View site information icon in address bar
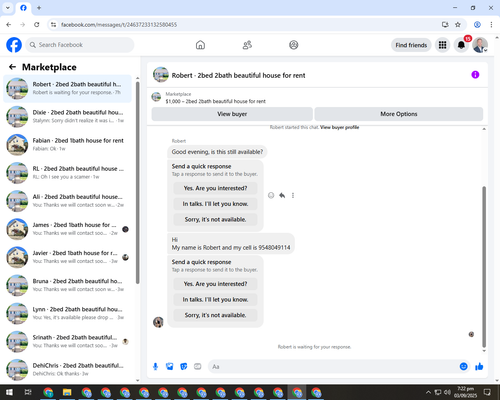Viewport: 500px width, 400px height. [x=53, y=25]
